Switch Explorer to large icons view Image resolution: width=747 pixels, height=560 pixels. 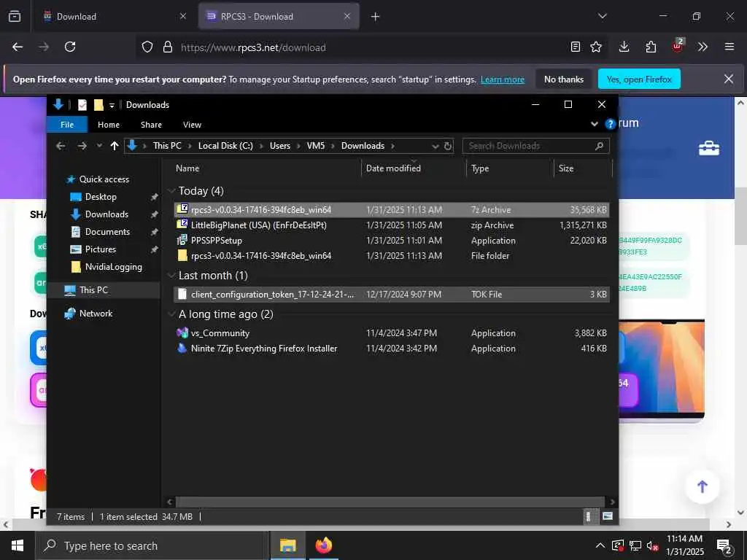608,516
